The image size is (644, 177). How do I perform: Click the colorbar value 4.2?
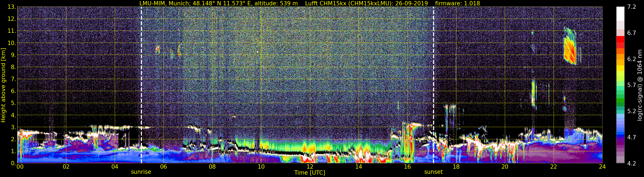(x=632, y=163)
